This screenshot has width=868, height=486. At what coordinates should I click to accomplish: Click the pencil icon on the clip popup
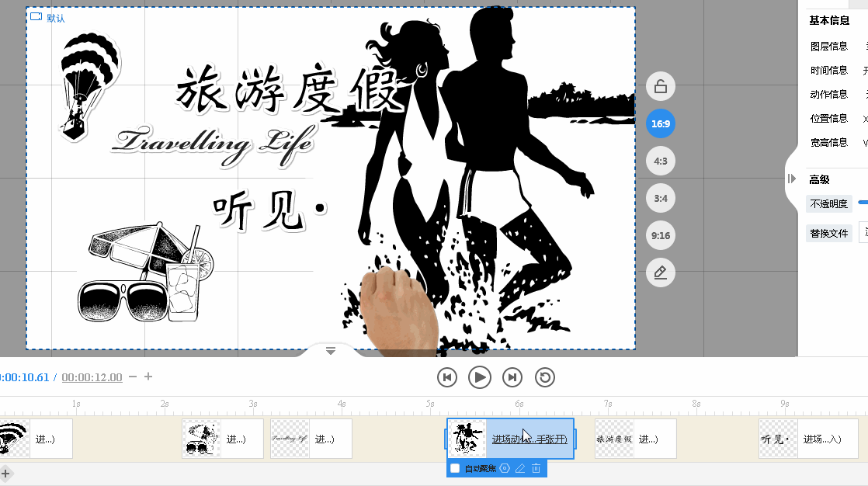coord(520,468)
